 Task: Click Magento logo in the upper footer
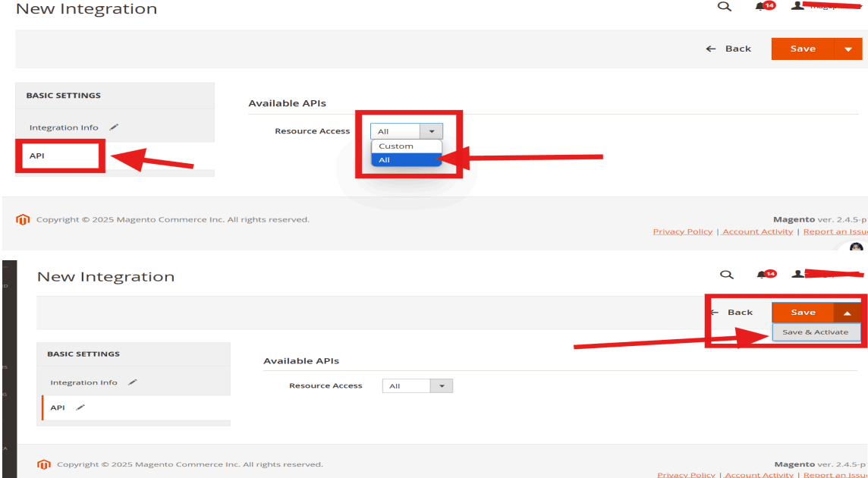click(x=22, y=220)
